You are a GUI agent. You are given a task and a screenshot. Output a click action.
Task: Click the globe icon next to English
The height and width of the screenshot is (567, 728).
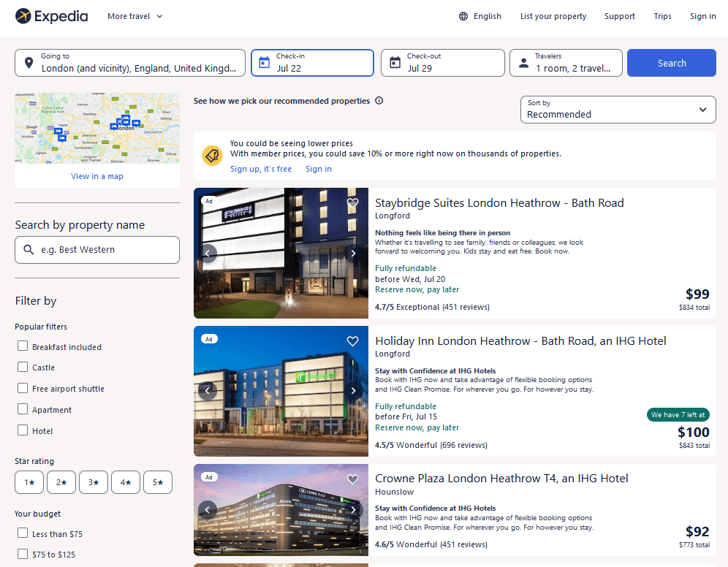[463, 15]
